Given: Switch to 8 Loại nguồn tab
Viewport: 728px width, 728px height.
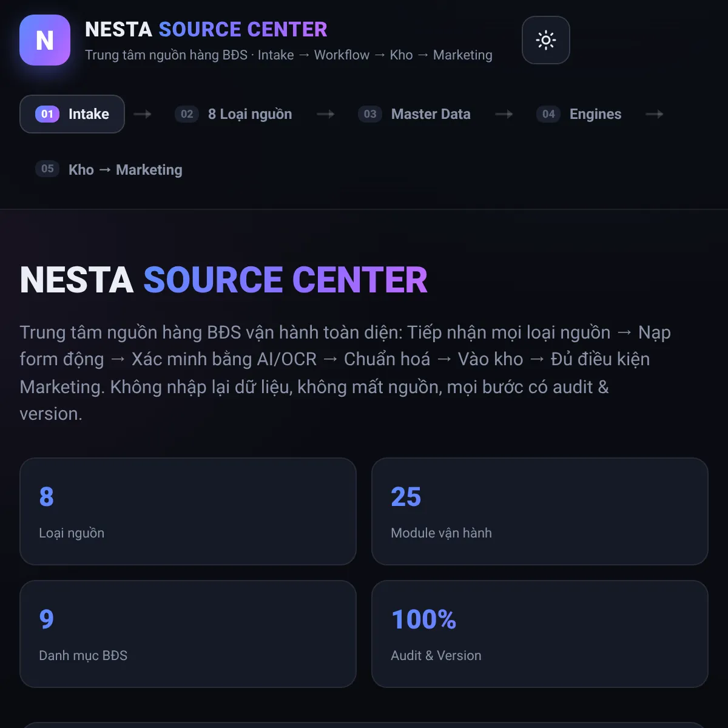Looking at the screenshot, I should [x=234, y=114].
